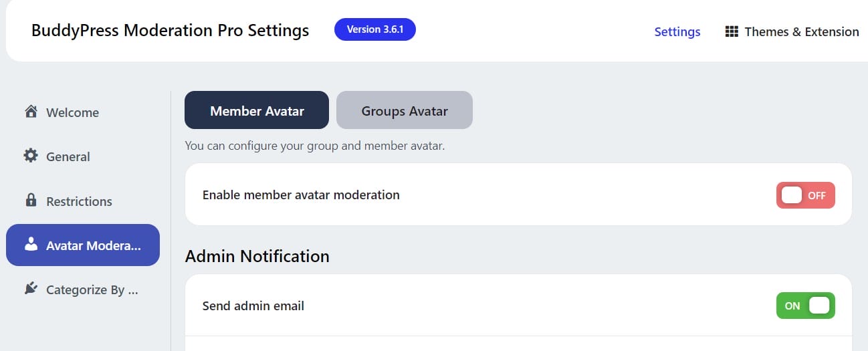Click the padlock icon for Restrictions
The height and width of the screenshot is (351, 868).
pos(31,201)
